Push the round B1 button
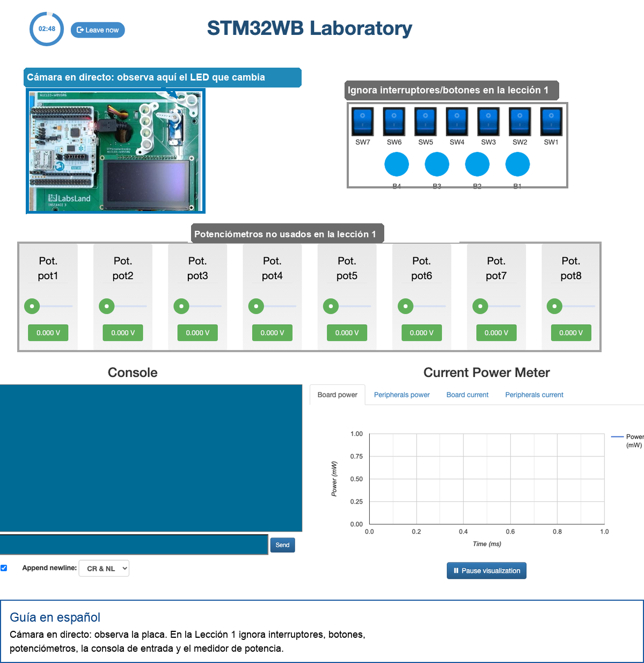 (x=517, y=164)
